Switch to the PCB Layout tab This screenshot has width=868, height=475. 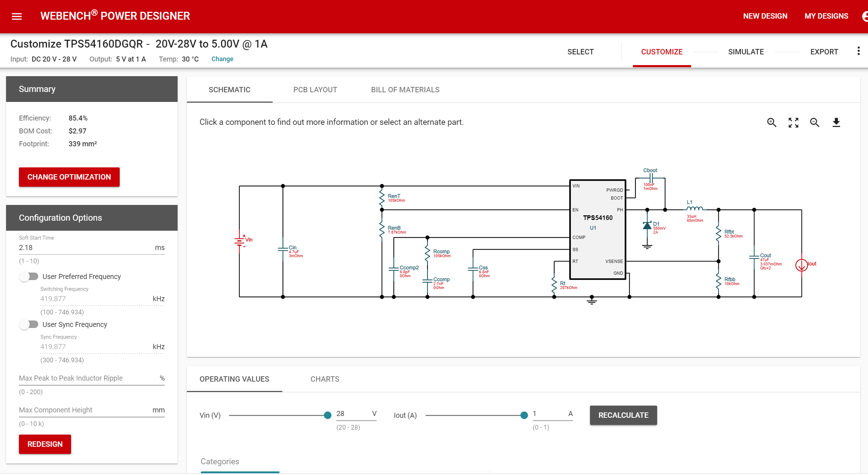tap(315, 90)
